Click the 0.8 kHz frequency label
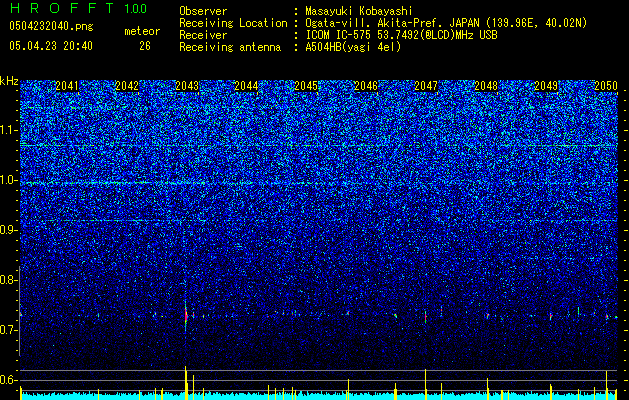This screenshot has height=400, width=629. pyautogui.click(x=8, y=280)
